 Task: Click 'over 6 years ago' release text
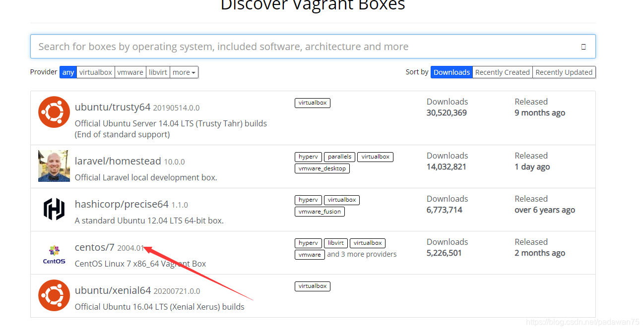point(545,210)
